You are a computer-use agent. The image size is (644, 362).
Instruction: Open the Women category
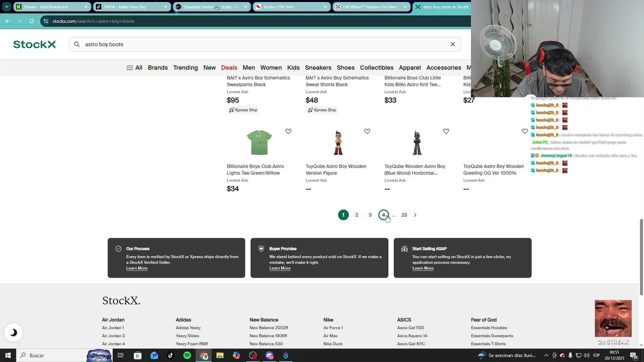click(x=271, y=67)
